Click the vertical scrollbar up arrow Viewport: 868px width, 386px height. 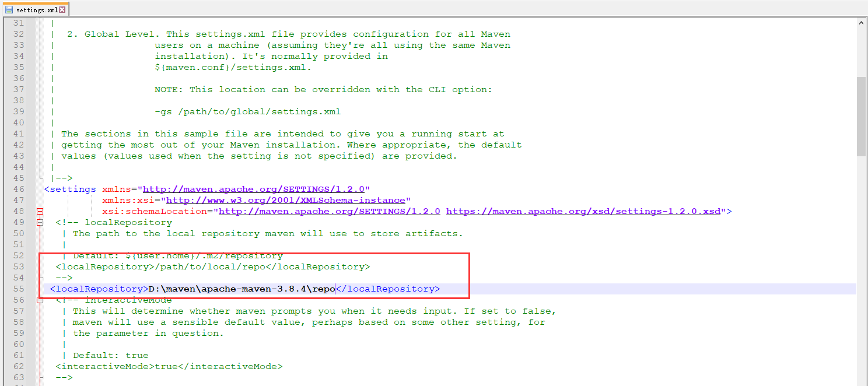pos(861,22)
